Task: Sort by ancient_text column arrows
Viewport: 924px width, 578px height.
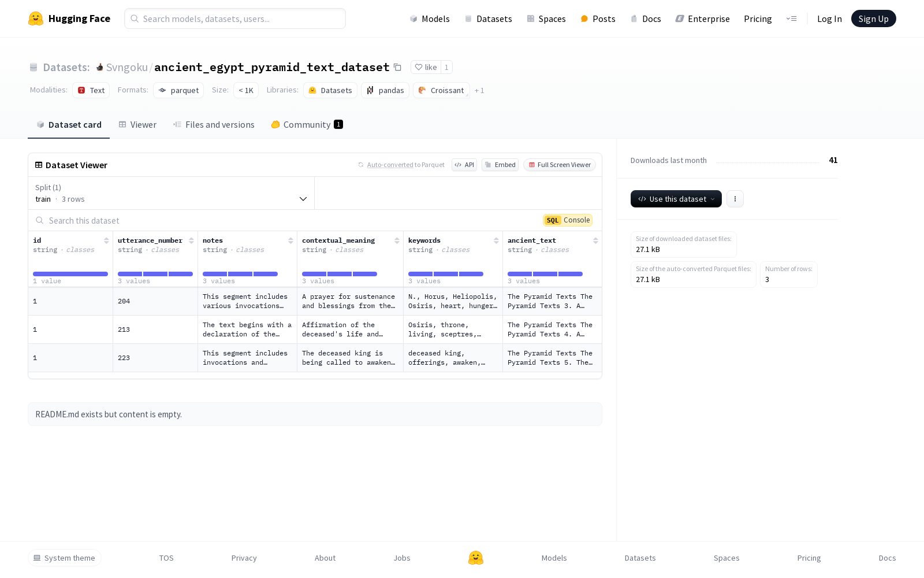Action: pos(595,240)
